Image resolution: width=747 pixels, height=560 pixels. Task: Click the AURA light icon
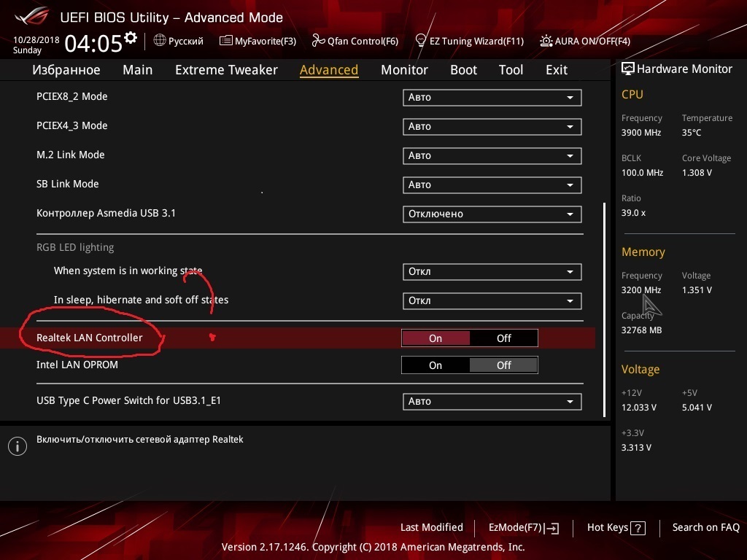546,41
